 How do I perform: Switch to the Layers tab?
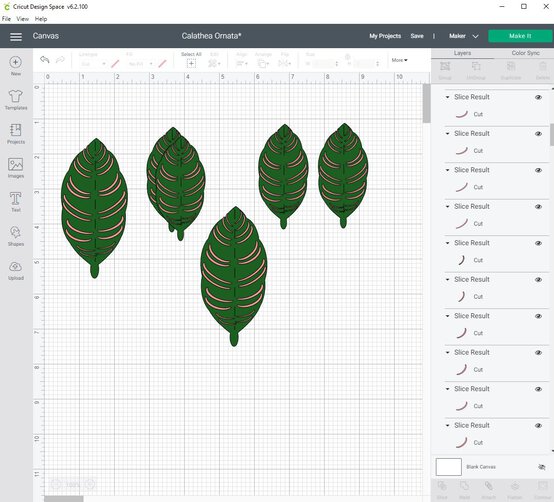point(462,53)
